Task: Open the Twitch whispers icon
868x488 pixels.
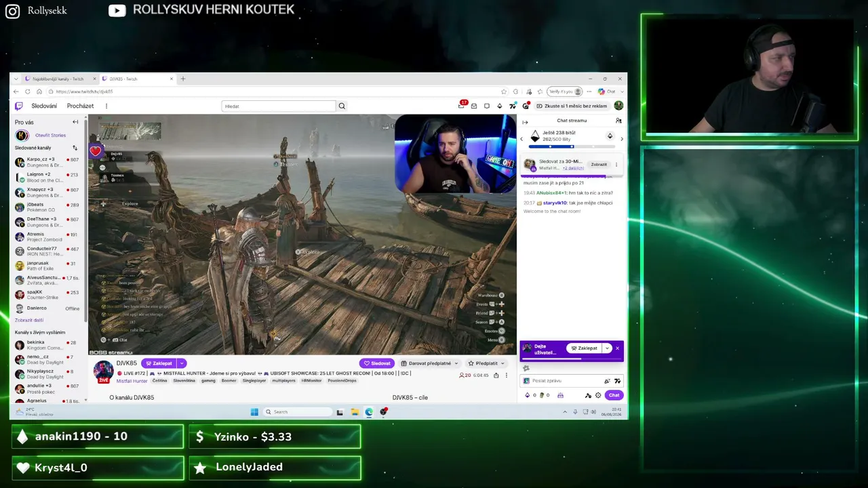Action: click(487, 106)
